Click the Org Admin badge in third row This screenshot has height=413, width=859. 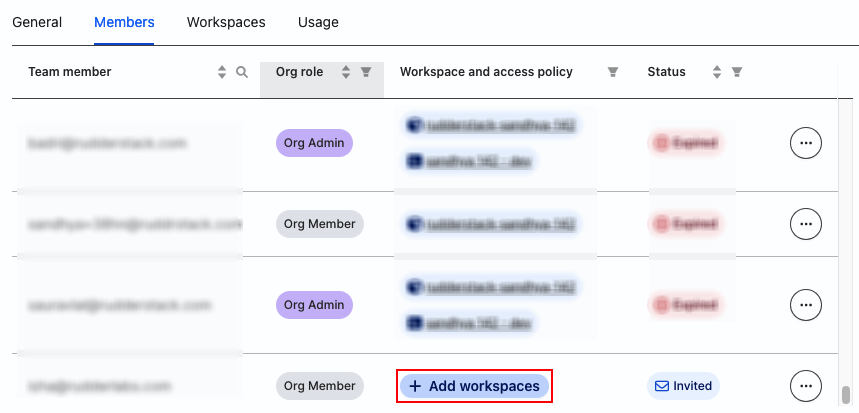tap(314, 305)
